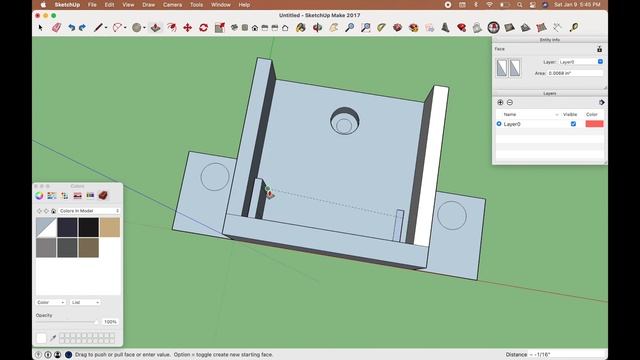Screen dimensions: 640x360
Task: Open the File menu
Action: [92, 5]
